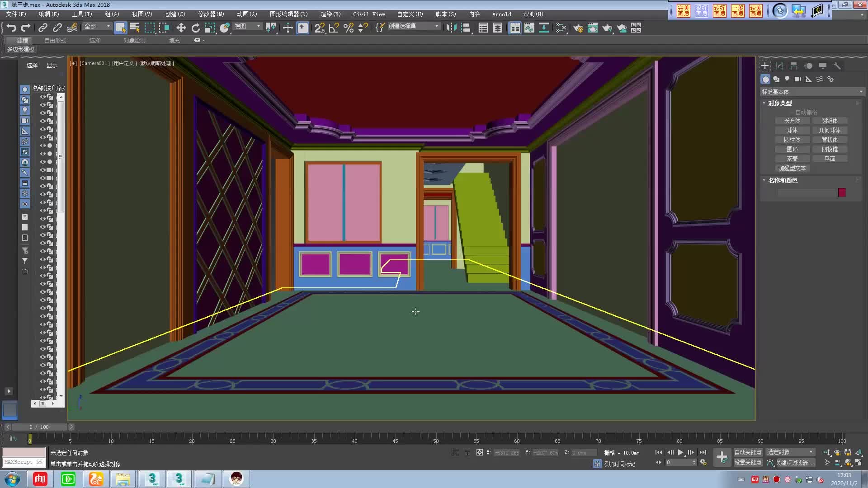Select the Move tool

[181, 28]
